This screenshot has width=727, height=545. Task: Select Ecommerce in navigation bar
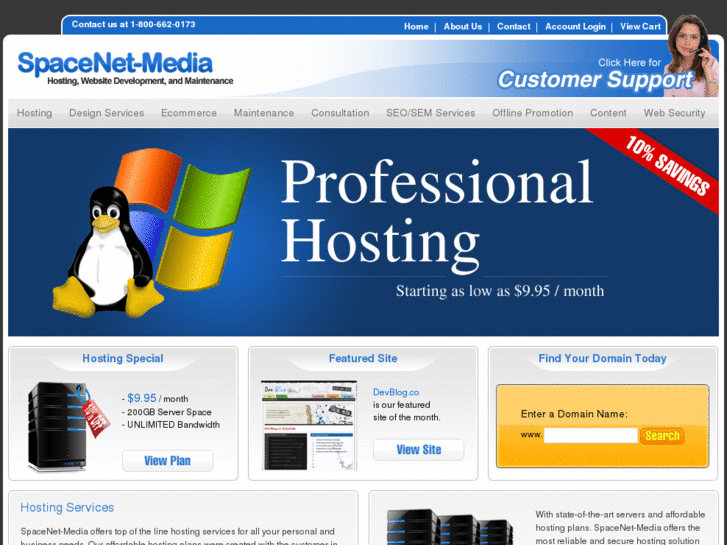click(x=189, y=113)
